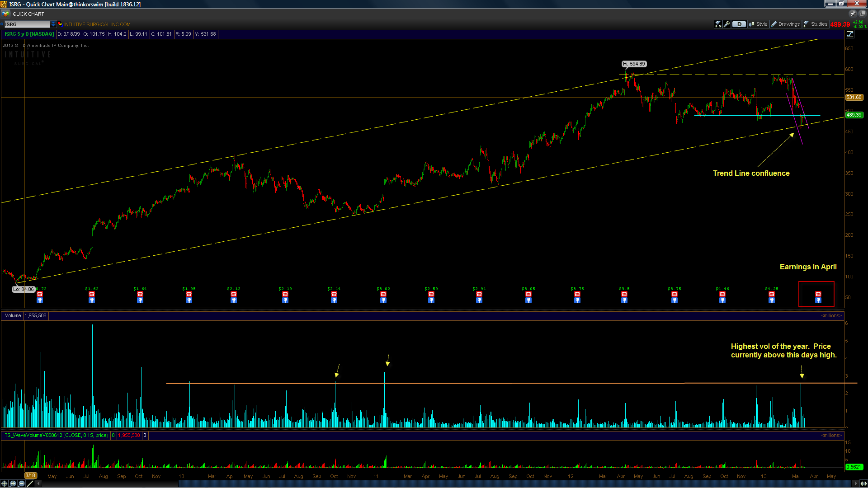Click the INTUITIVE SURGICAL INC COM company name

[97, 24]
